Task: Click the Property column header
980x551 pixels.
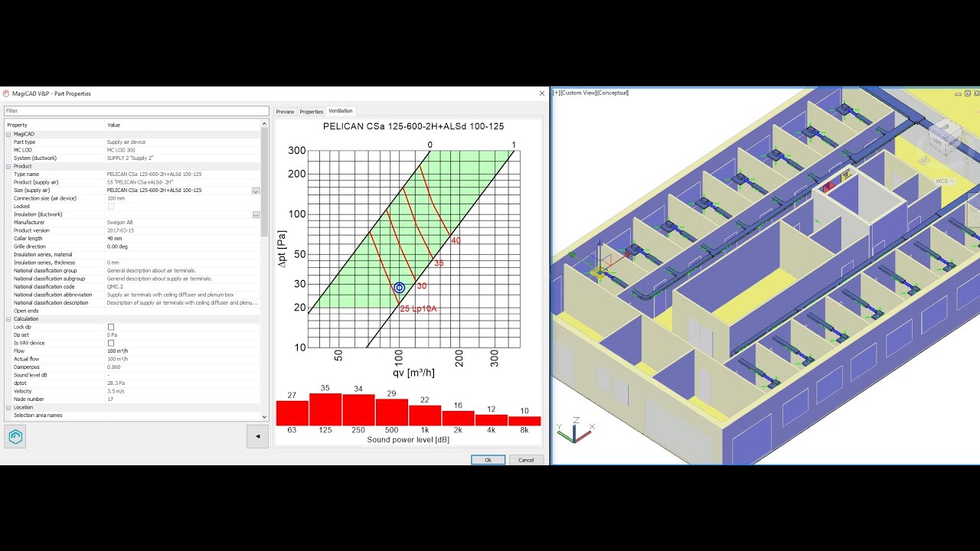Action: tap(54, 125)
